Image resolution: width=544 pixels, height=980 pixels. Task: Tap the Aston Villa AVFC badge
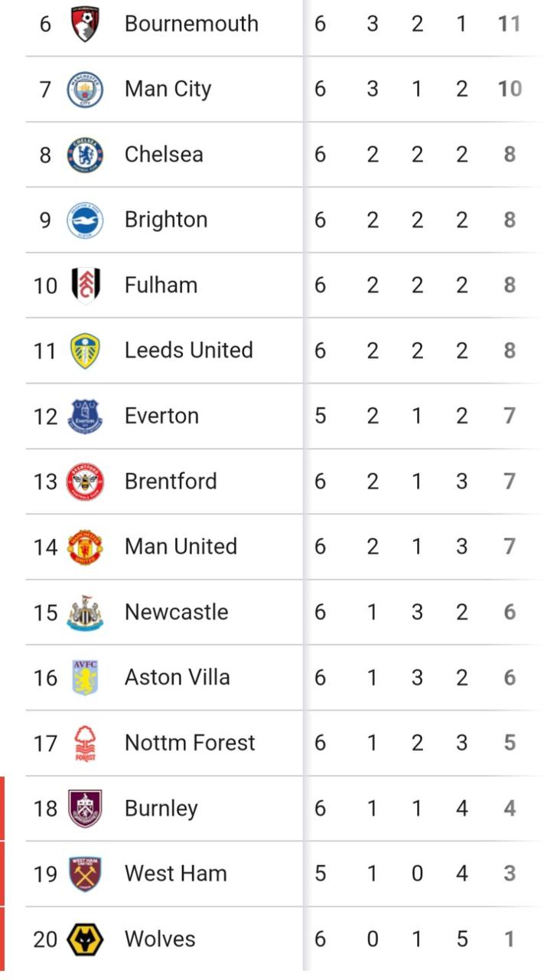click(x=85, y=678)
